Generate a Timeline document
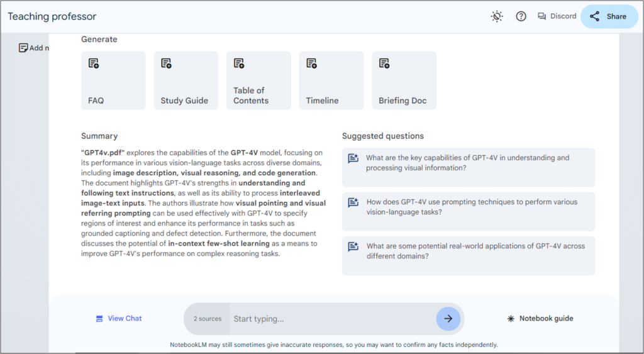This screenshot has height=354, width=644. click(331, 80)
